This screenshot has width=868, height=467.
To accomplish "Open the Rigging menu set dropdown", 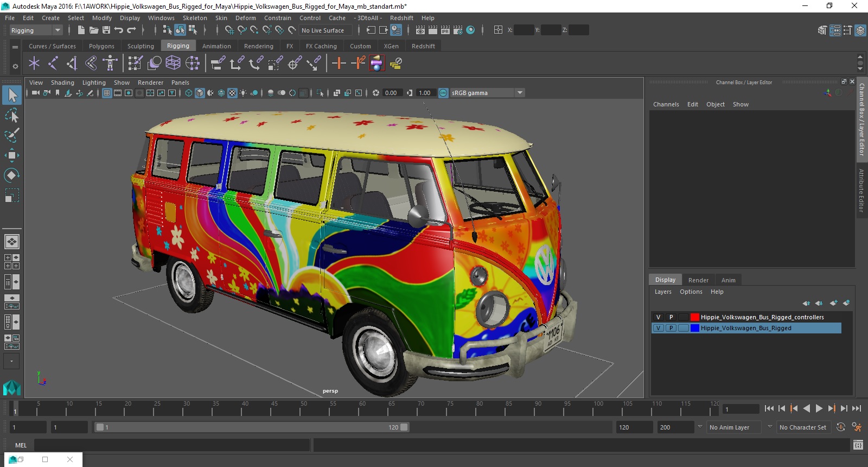I will pyautogui.click(x=36, y=30).
